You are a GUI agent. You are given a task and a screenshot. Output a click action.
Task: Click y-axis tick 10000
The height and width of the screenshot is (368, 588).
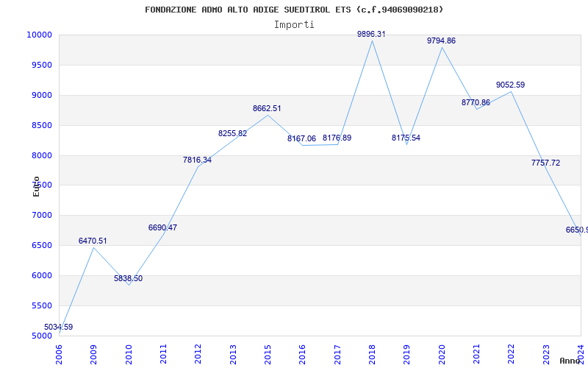point(39,35)
